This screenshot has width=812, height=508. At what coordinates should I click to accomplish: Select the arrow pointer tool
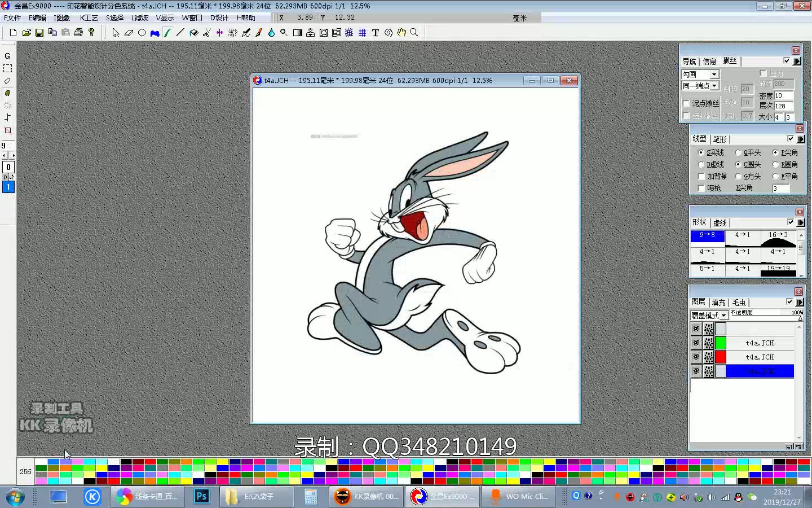point(116,33)
